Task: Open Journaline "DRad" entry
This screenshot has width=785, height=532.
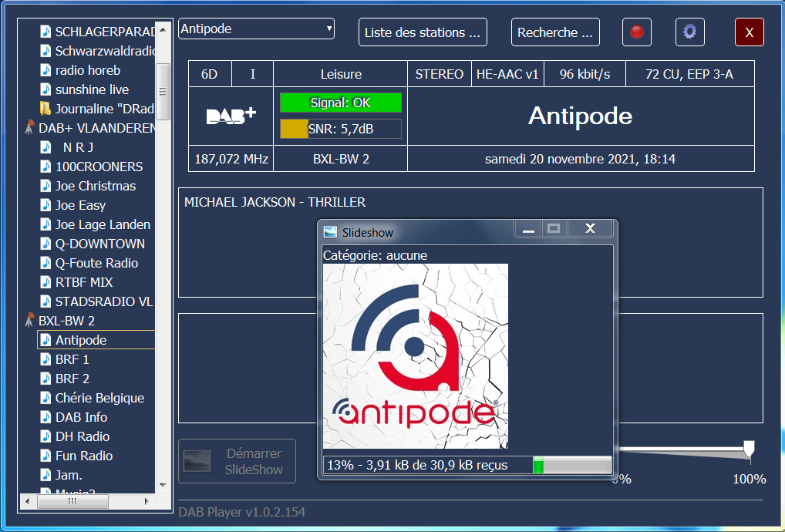Action: [105, 109]
